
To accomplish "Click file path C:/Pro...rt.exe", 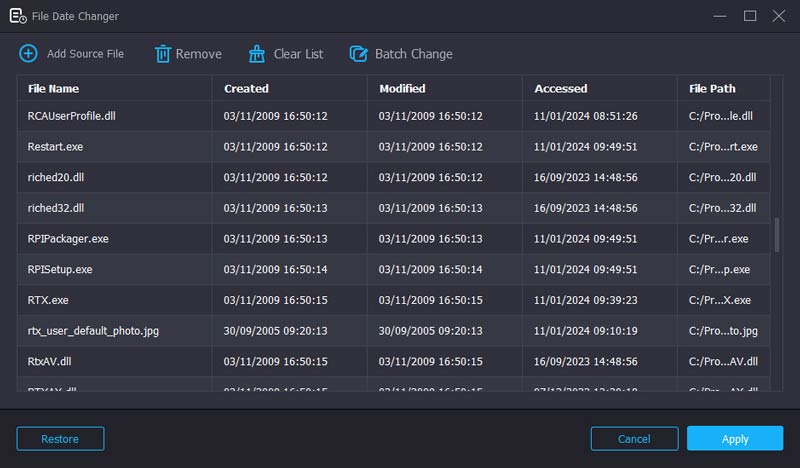I will 723,147.
